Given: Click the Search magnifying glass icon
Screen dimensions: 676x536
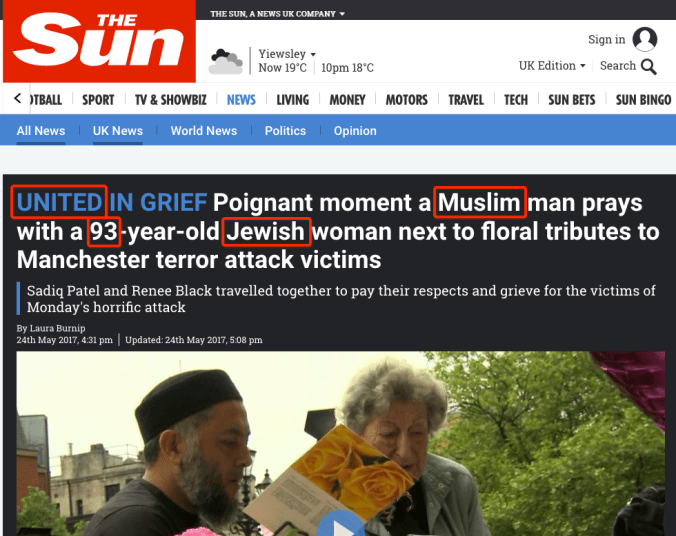Looking at the screenshot, I should 648,66.
